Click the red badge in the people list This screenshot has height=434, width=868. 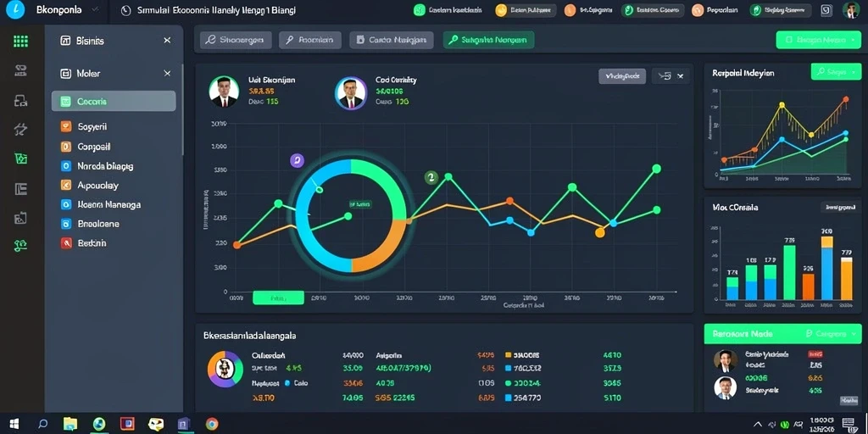click(x=815, y=353)
